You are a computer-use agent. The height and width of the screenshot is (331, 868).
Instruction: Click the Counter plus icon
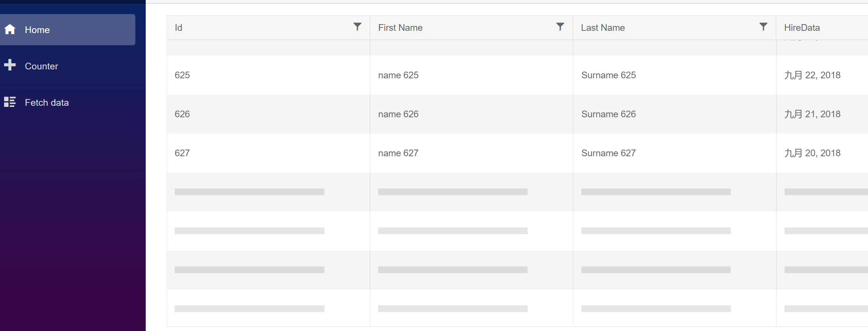click(10, 65)
